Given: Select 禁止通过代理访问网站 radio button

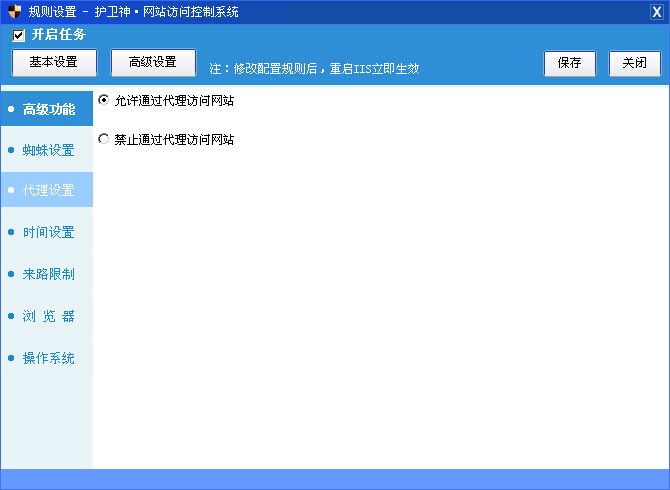Looking at the screenshot, I should pos(103,139).
